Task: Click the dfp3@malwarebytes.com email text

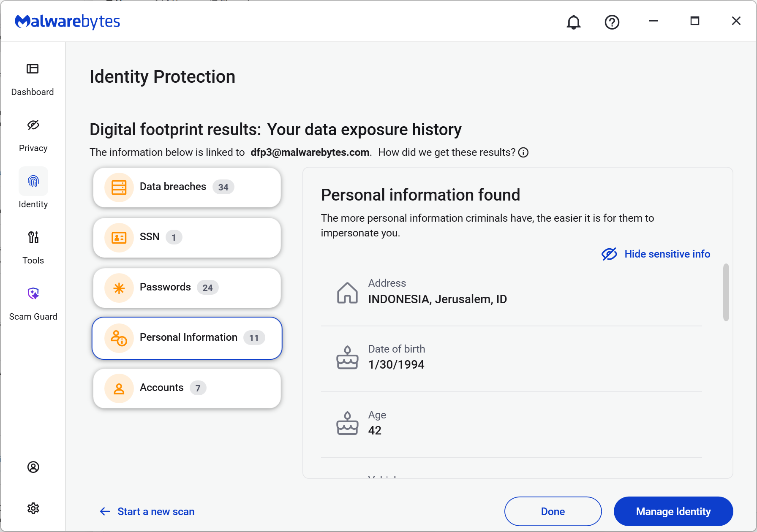Action: pyautogui.click(x=310, y=152)
